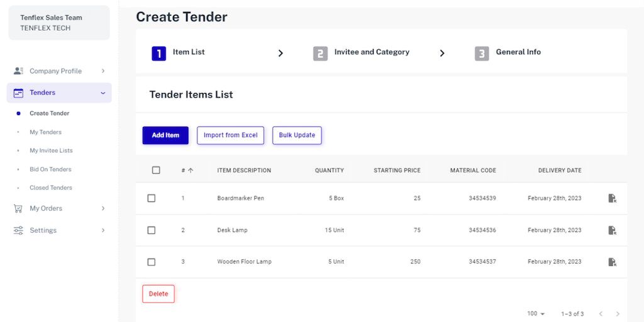Go to next page of results
This screenshot has width=644, height=322.
pyautogui.click(x=618, y=314)
